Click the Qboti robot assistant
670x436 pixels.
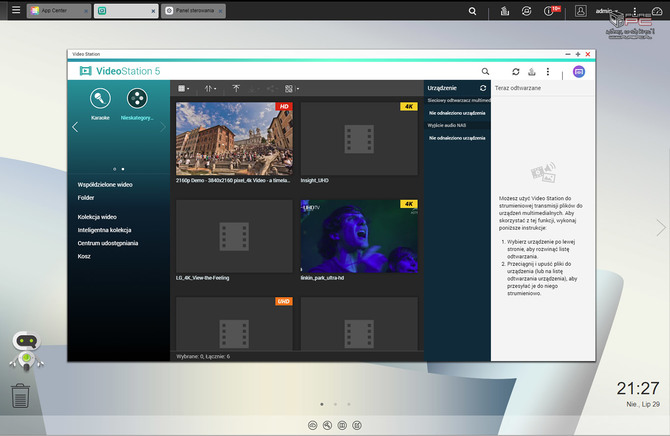pos(26,351)
